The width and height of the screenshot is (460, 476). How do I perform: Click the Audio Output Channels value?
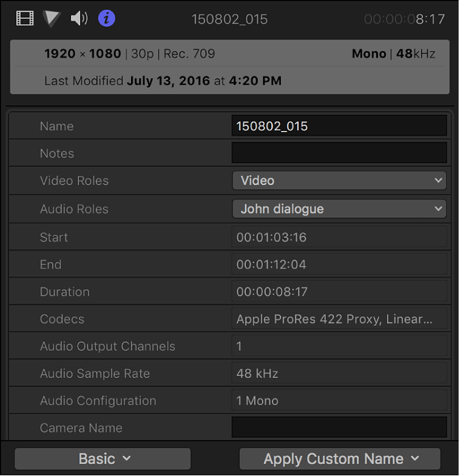click(339, 346)
